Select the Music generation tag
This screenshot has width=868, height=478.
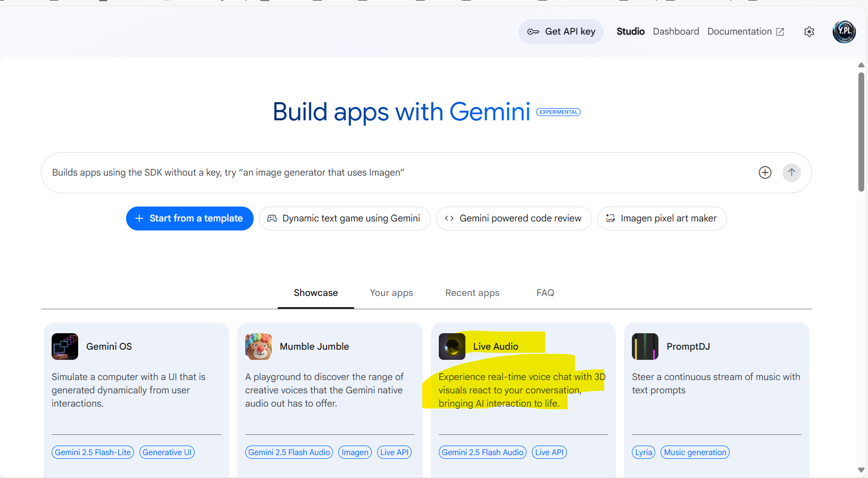coord(695,452)
